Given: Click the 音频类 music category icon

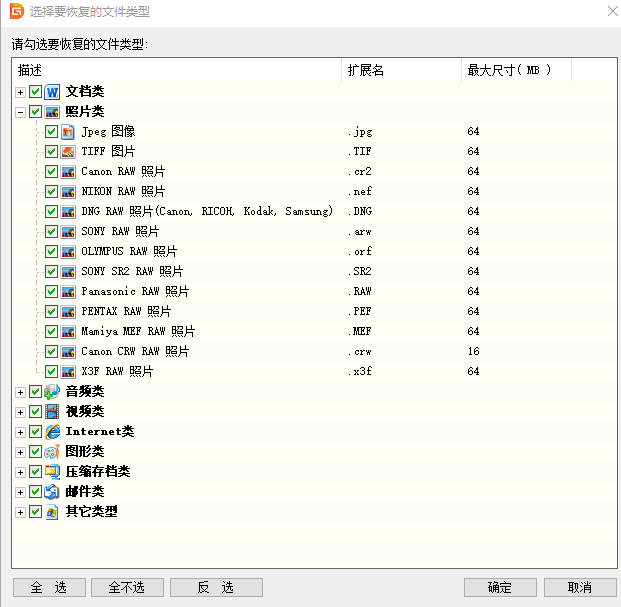Looking at the screenshot, I should point(52,392).
